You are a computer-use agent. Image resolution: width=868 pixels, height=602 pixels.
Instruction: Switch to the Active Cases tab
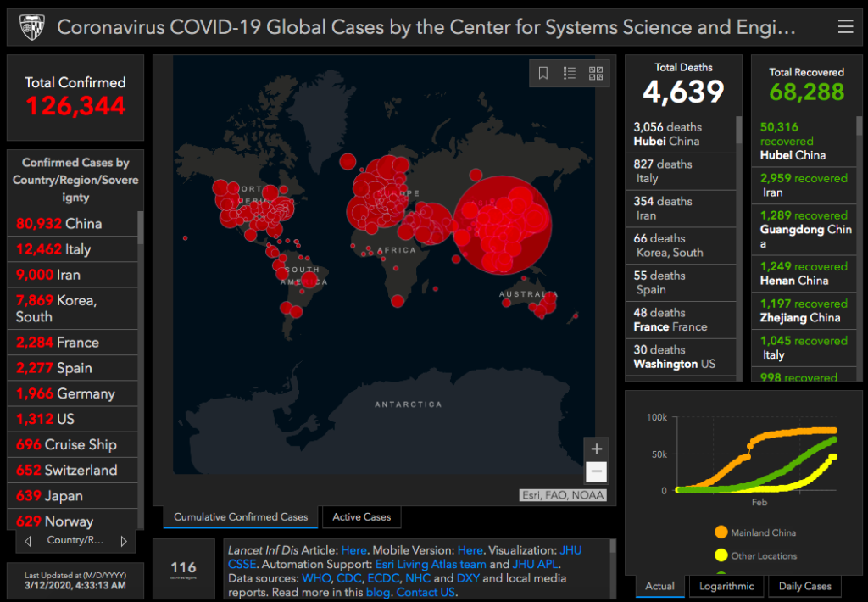(361, 516)
